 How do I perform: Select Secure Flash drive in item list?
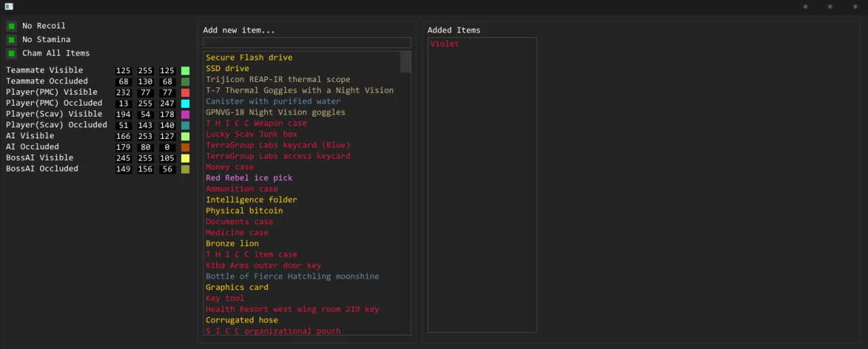(x=249, y=58)
